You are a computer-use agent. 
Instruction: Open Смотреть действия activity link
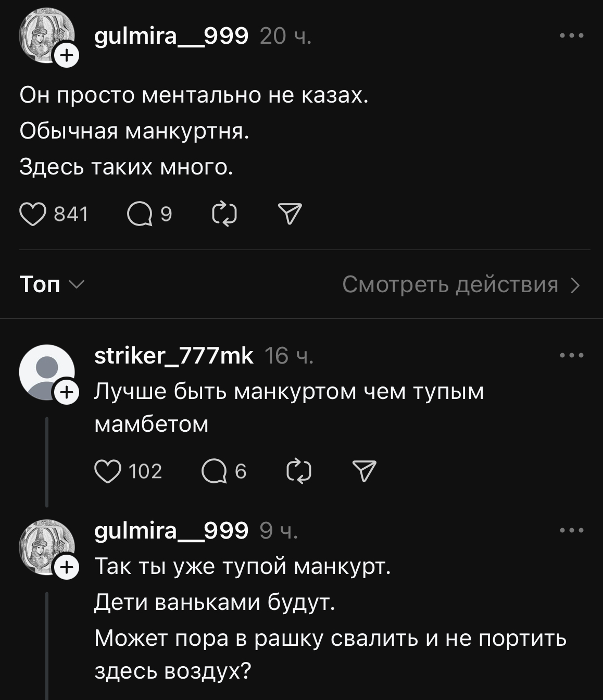[461, 284]
